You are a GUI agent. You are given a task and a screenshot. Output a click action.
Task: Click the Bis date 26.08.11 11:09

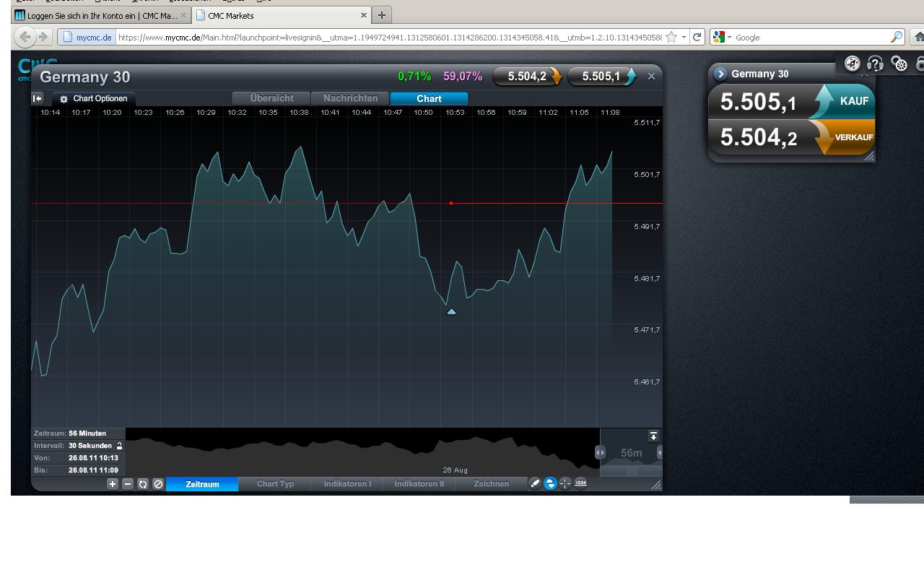point(93,470)
